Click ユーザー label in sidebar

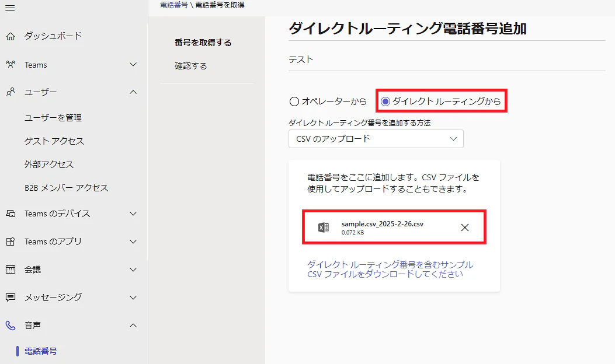[40, 92]
